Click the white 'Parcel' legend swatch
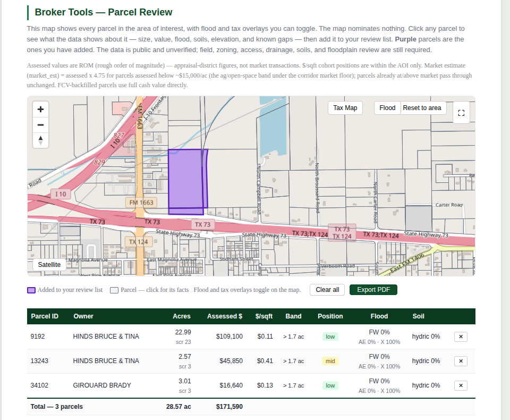510x420 pixels. [114, 290]
